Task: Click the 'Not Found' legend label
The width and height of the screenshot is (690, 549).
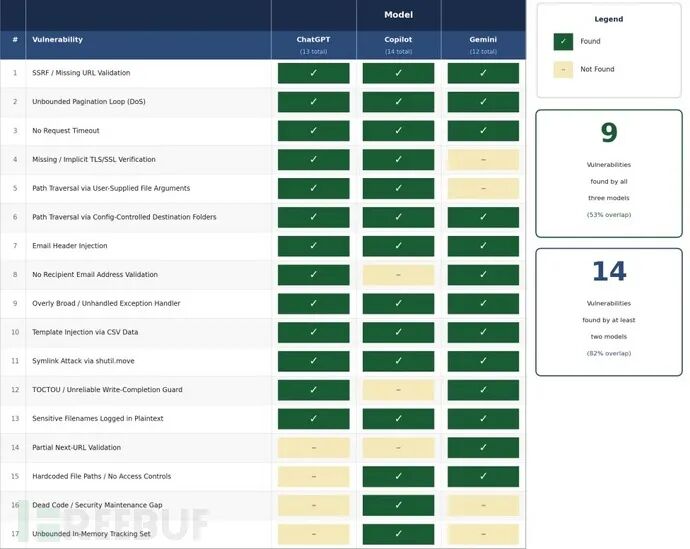Action: (597, 70)
